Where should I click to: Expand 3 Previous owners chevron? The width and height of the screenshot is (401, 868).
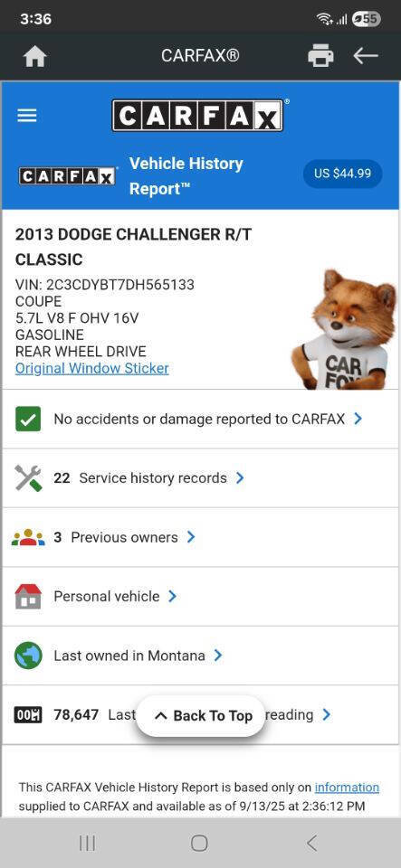[x=190, y=537]
